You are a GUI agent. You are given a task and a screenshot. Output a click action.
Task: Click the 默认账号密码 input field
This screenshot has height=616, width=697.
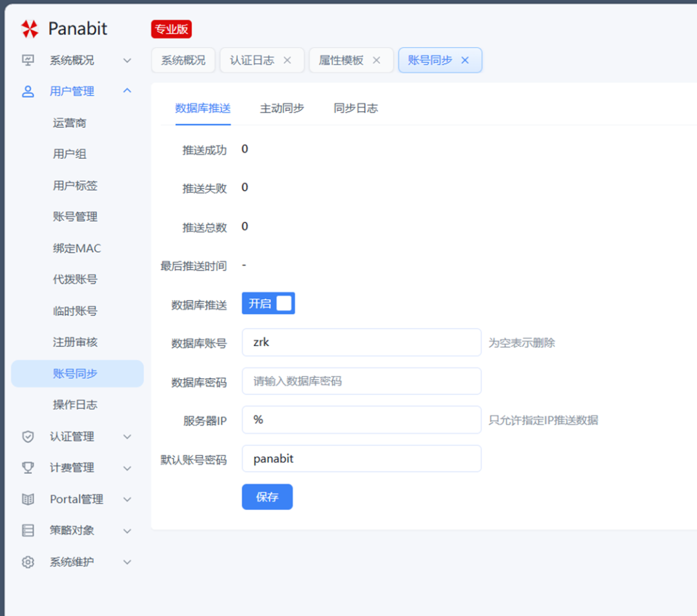(x=361, y=458)
